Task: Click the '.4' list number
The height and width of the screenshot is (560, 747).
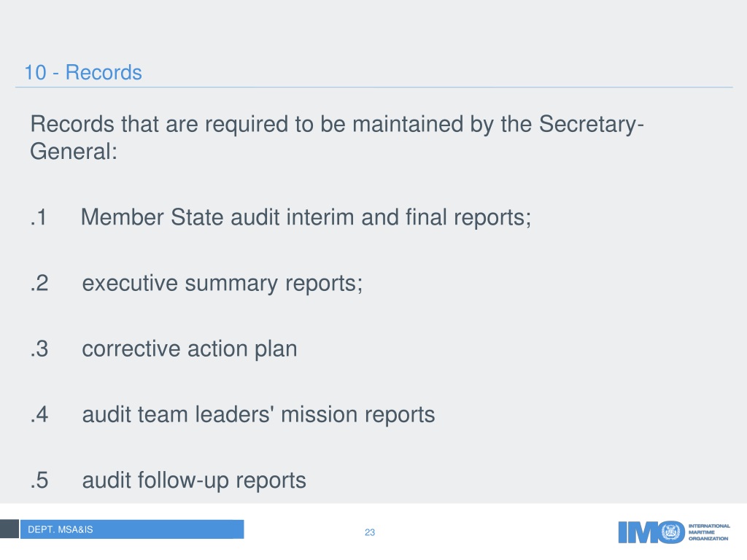Action: (x=39, y=415)
